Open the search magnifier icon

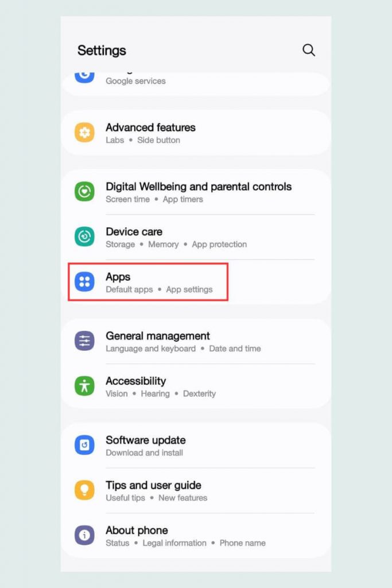(308, 50)
